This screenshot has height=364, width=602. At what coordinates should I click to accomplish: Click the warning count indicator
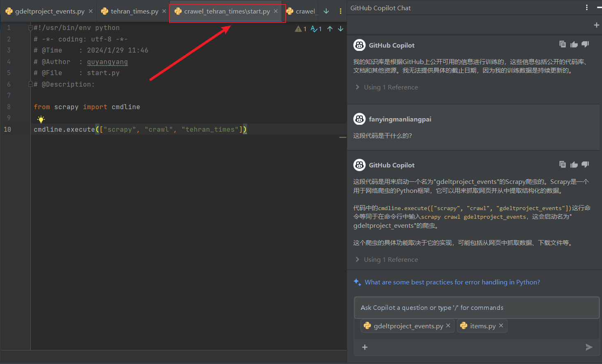[301, 29]
